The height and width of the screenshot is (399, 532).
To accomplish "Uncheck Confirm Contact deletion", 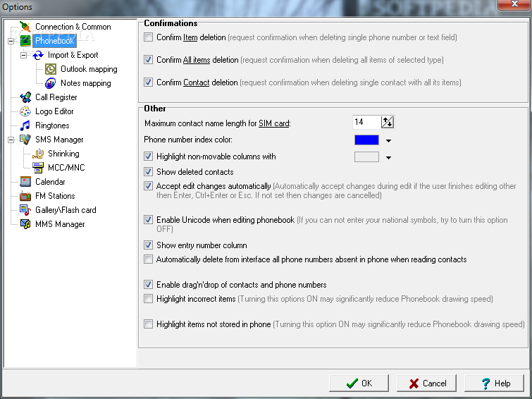I will pyautogui.click(x=148, y=82).
